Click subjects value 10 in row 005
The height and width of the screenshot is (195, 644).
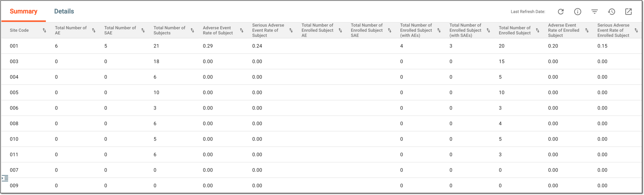[156, 92]
